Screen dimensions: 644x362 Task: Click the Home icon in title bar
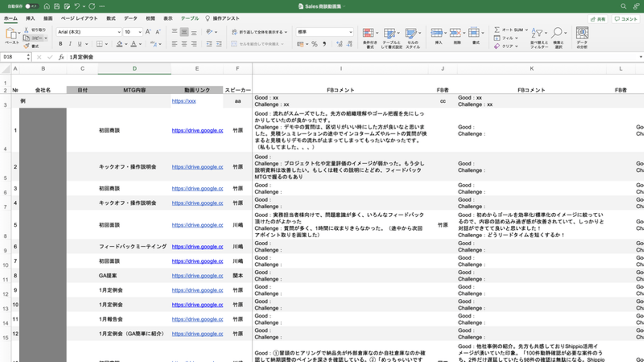point(47,6)
